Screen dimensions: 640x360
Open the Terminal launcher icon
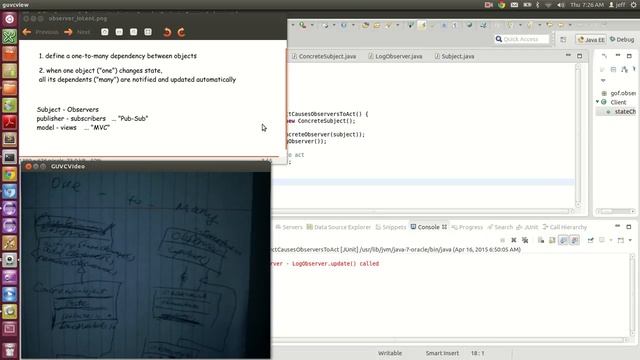(9, 157)
